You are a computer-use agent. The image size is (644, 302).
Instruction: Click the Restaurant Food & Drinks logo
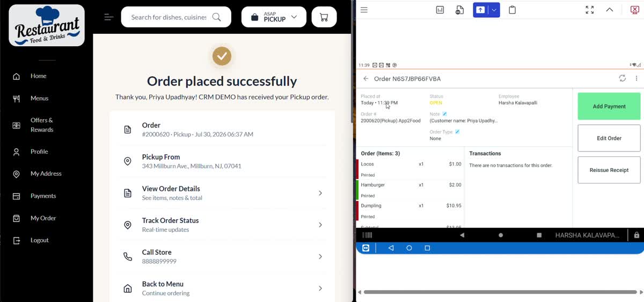coord(47,25)
